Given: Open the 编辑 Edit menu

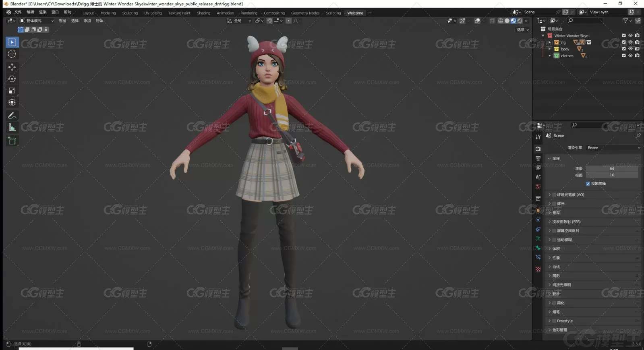Looking at the screenshot, I should [x=30, y=12].
